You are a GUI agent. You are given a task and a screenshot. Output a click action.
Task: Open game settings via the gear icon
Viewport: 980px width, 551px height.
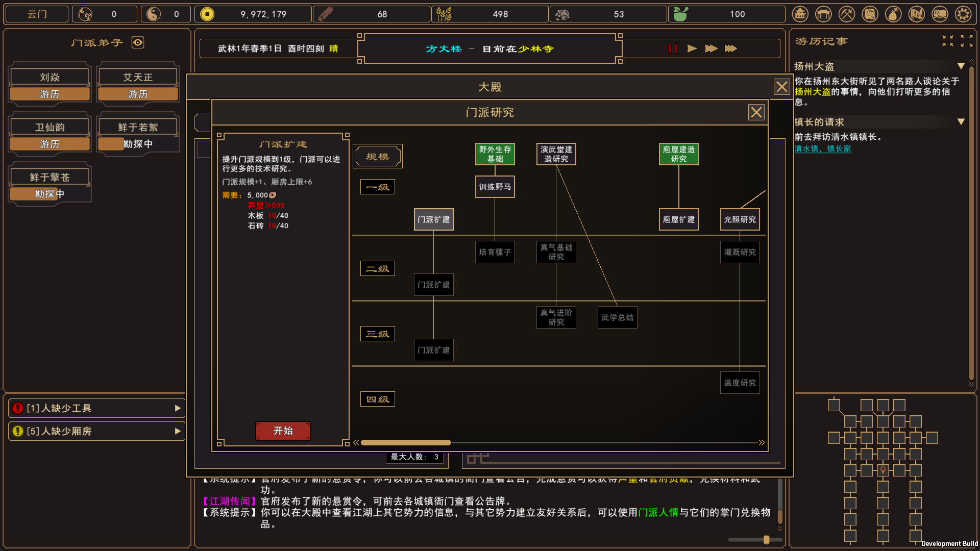[x=964, y=14]
